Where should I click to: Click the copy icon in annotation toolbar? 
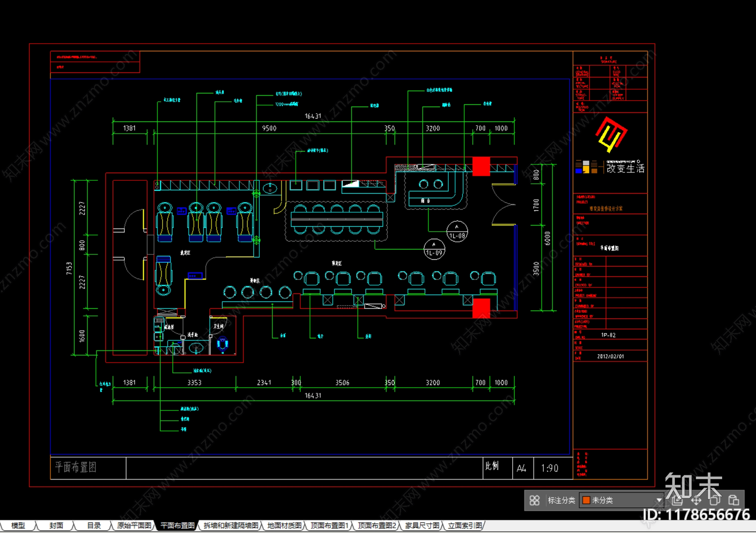pyautogui.click(x=715, y=500)
